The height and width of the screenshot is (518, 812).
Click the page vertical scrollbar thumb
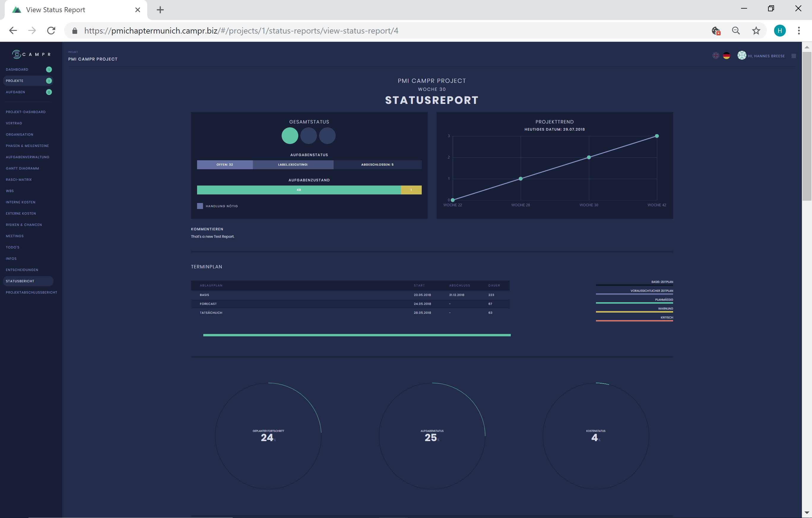807,126
